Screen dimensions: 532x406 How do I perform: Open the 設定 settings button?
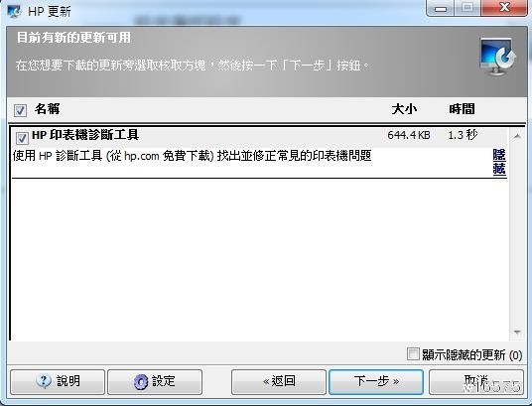click(x=155, y=381)
